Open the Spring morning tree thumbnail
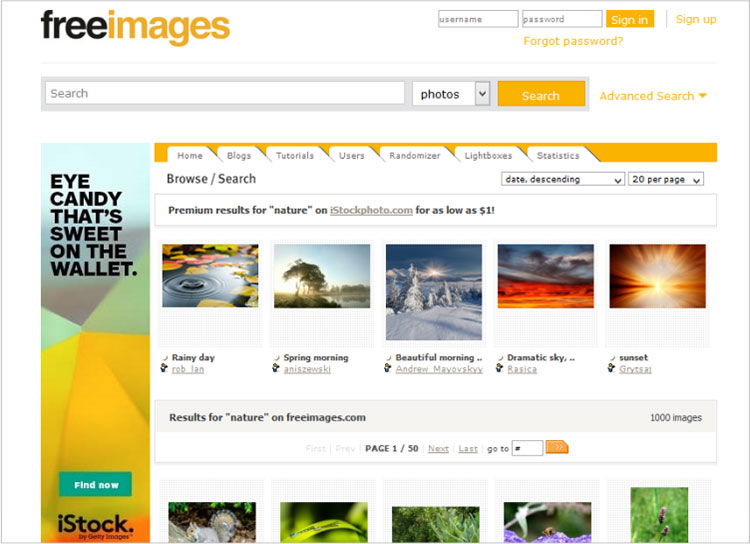The image size is (750, 544). tap(321, 276)
